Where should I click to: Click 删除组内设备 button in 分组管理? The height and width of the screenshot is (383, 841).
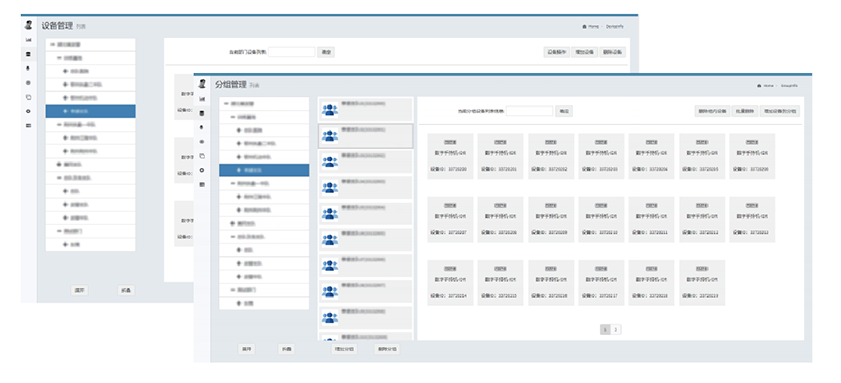[712, 111]
